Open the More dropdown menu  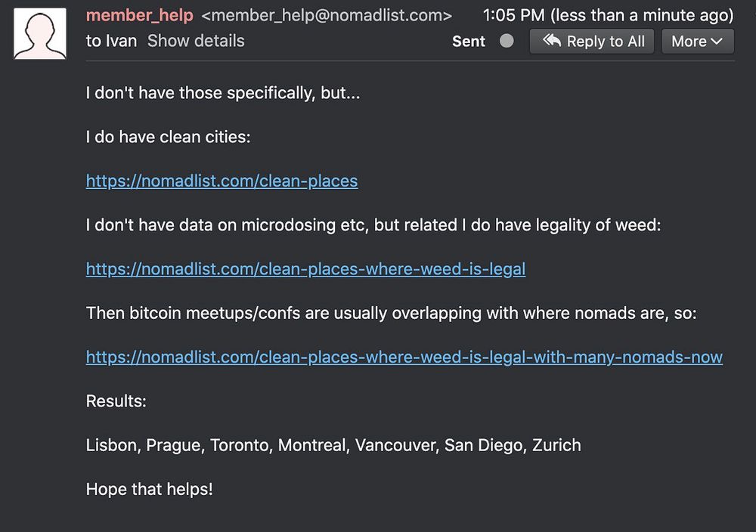click(x=697, y=42)
